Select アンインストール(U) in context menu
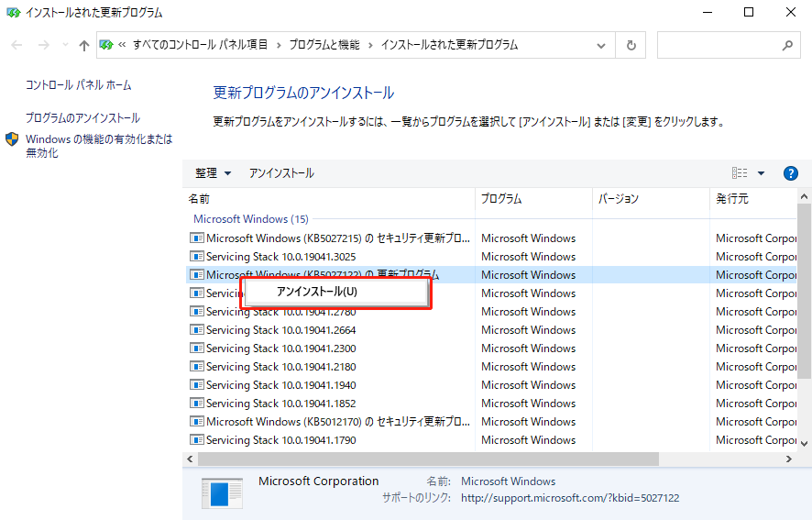The height and width of the screenshot is (520, 812). 336,292
